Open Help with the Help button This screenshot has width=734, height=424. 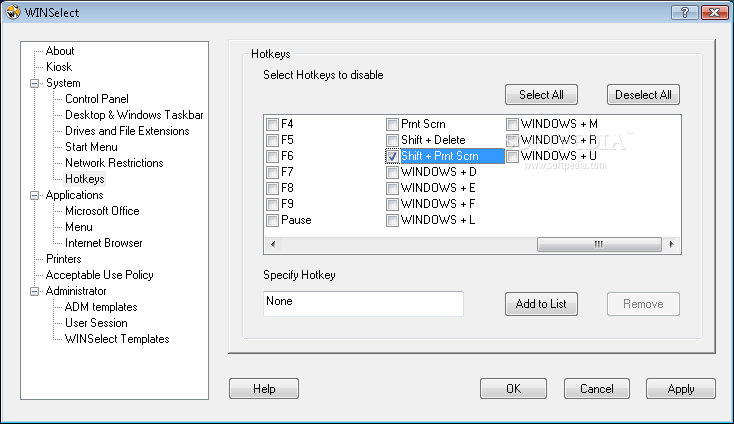(264, 389)
